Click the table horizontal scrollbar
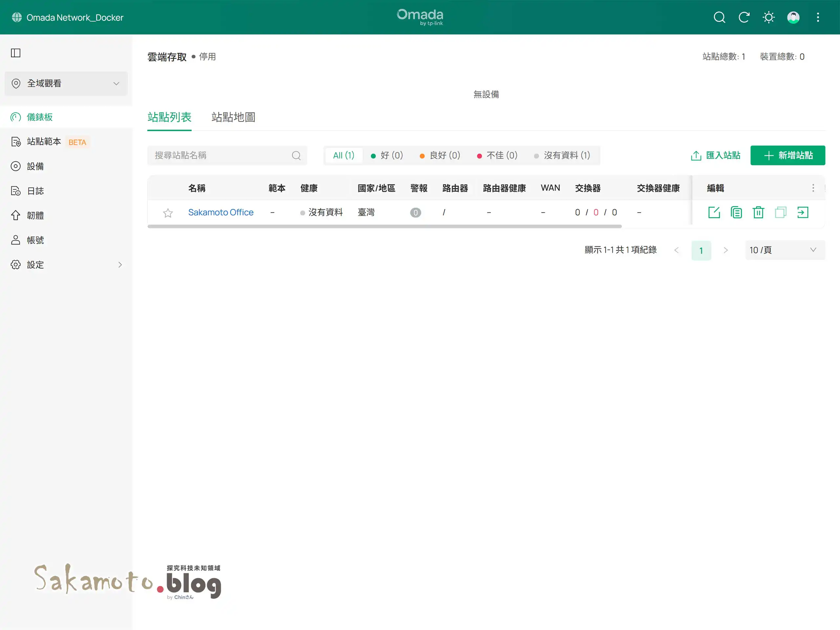840x630 pixels. click(384, 226)
